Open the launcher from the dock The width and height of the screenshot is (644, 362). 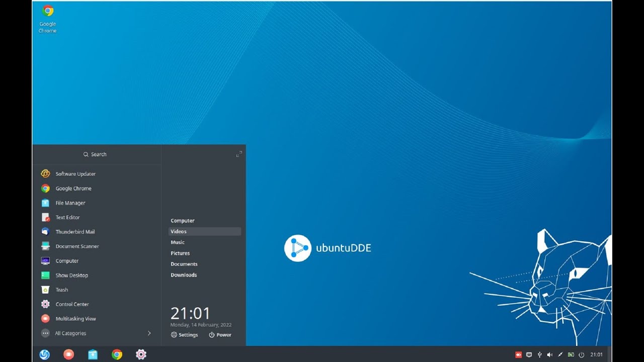[45, 354]
